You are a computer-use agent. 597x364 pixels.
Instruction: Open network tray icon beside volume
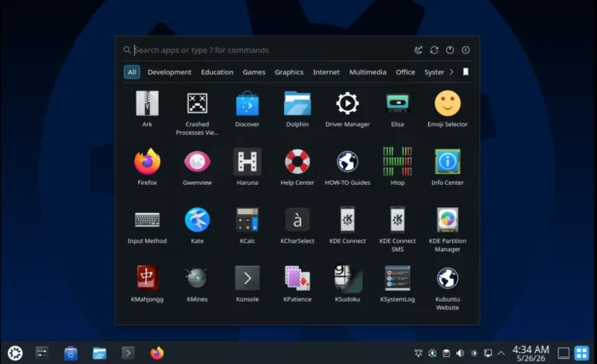(488, 353)
